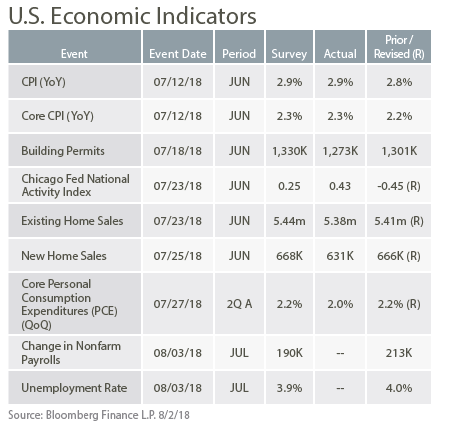Select Change in Nonfarm Payrolls cell
This screenshot has width=454, height=428.
74,353
